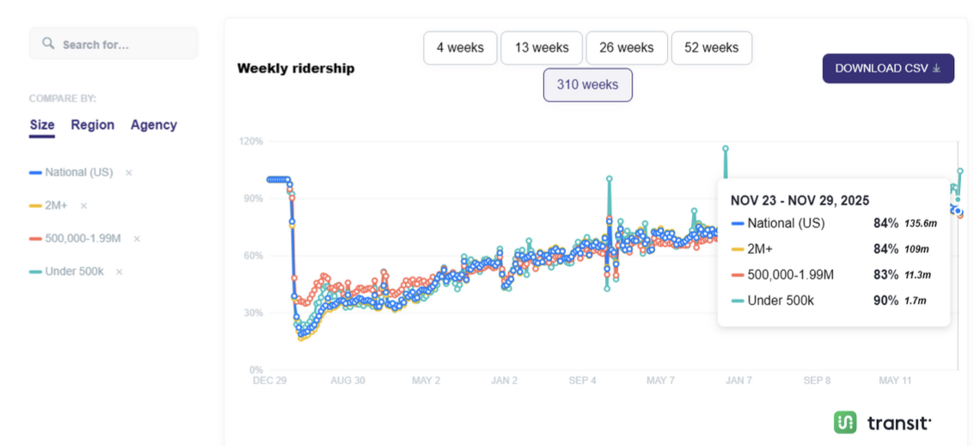Viewport: 980px width, 447px height.
Task: Show the 4 weeks range
Action: coord(461,48)
